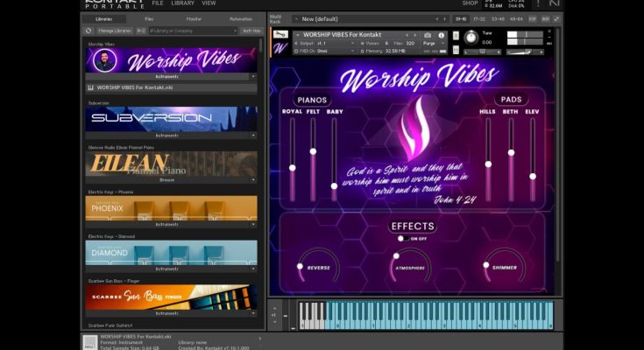Click the Atmosphere effect knob
The height and width of the screenshot is (350, 644).
tap(396, 258)
